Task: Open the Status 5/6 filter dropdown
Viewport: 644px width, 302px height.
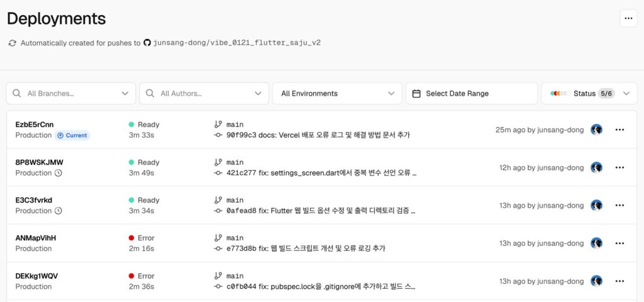Action: pyautogui.click(x=589, y=94)
